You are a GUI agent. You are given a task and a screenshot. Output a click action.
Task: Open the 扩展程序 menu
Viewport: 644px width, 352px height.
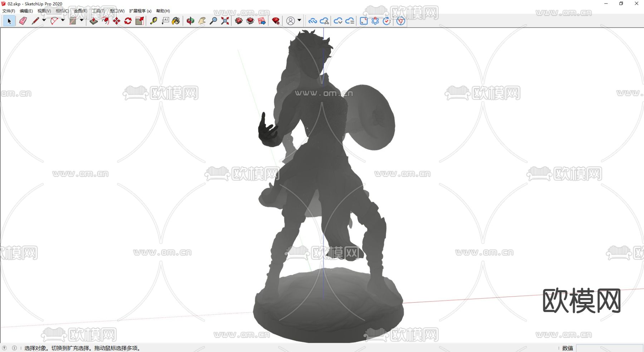140,11
